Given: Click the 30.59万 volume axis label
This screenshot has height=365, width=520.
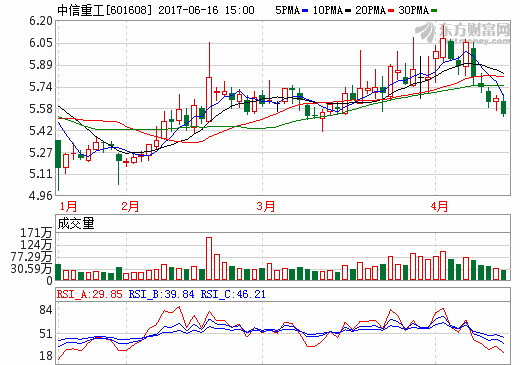Looking at the screenshot, I should coord(31,269).
